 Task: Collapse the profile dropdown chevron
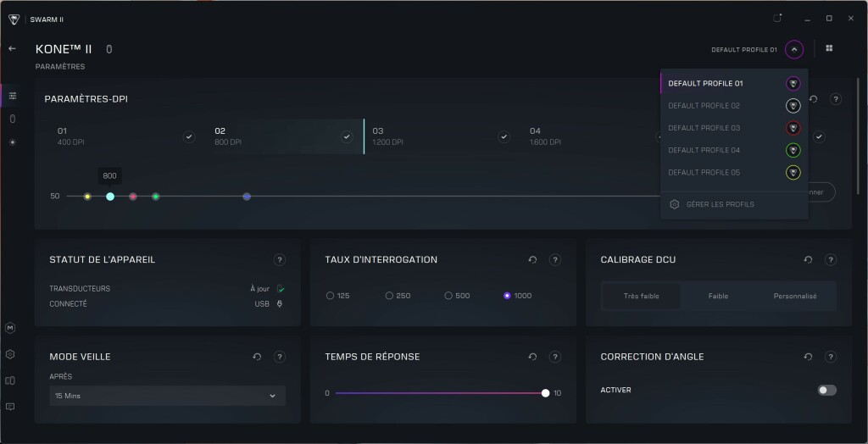tap(793, 49)
